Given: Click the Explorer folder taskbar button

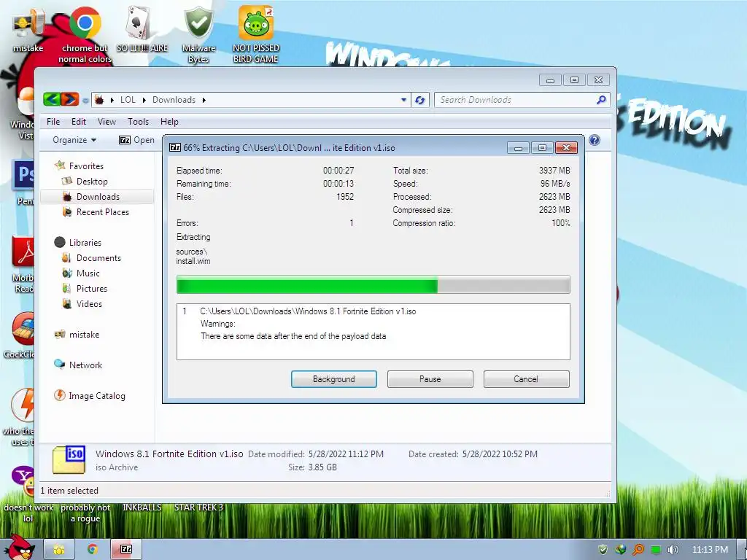Looking at the screenshot, I should (59, 550).
